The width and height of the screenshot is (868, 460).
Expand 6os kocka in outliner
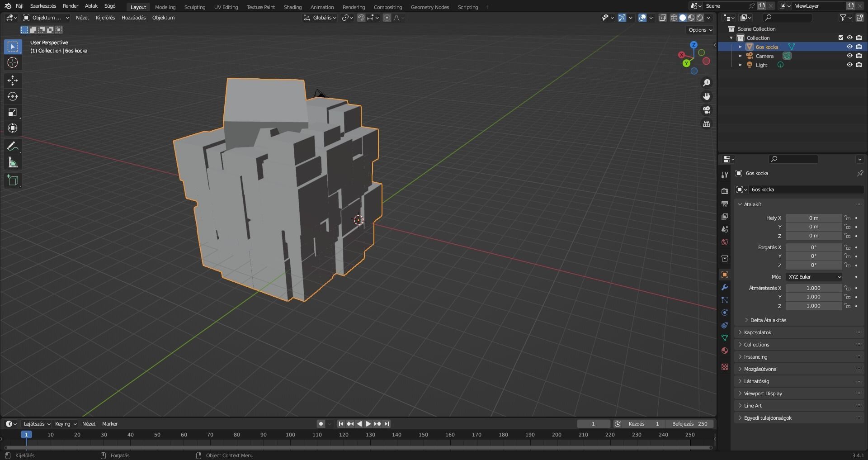coord(740,47)
